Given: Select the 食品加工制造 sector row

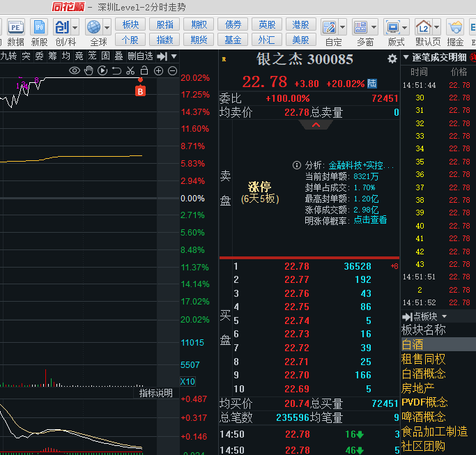Looking at the screenshot, I should click(x=438, y=431).
